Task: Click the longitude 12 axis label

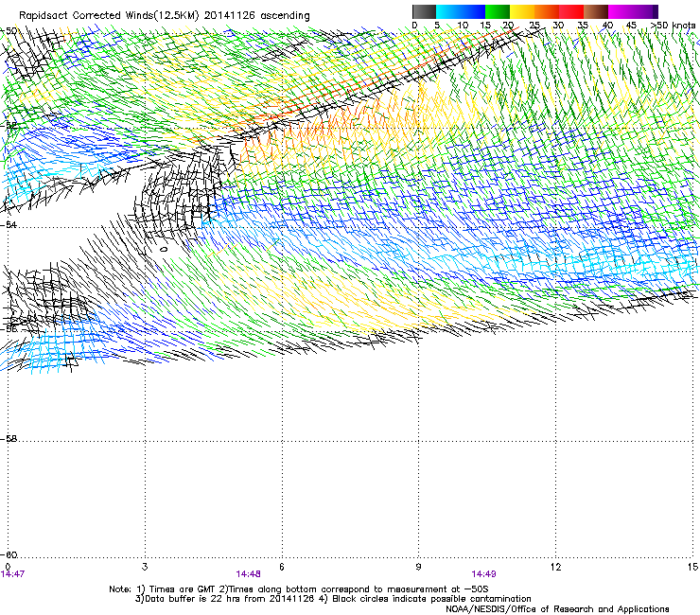Action: click(x=555, y=567)
